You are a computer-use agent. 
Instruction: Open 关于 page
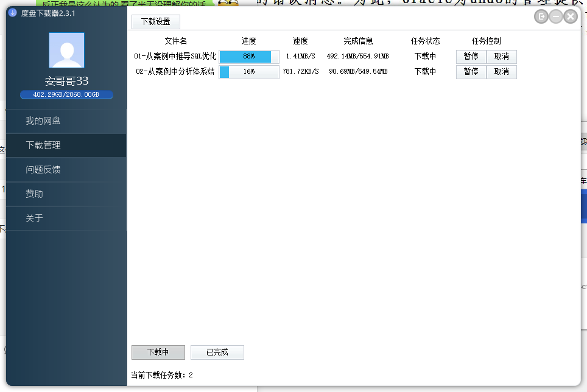[66, 218]
